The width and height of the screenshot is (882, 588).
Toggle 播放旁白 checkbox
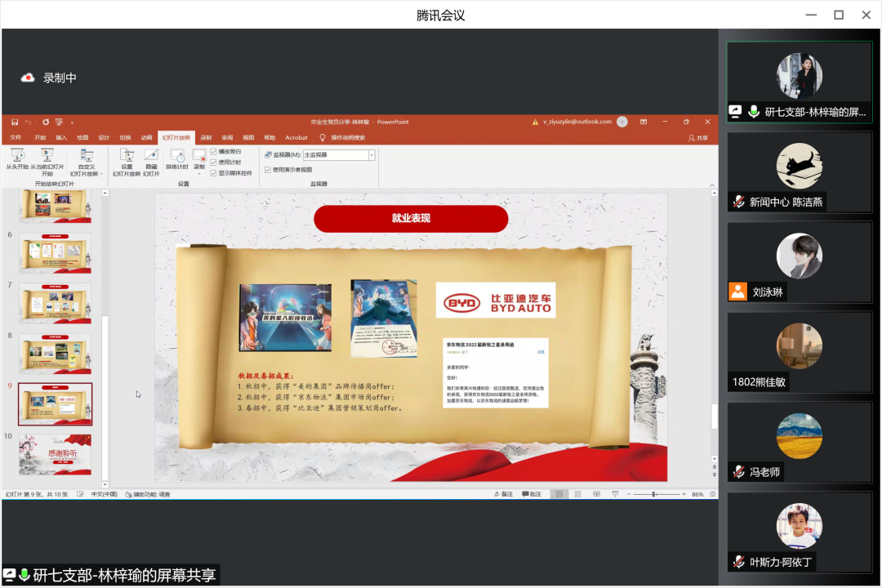213,152
